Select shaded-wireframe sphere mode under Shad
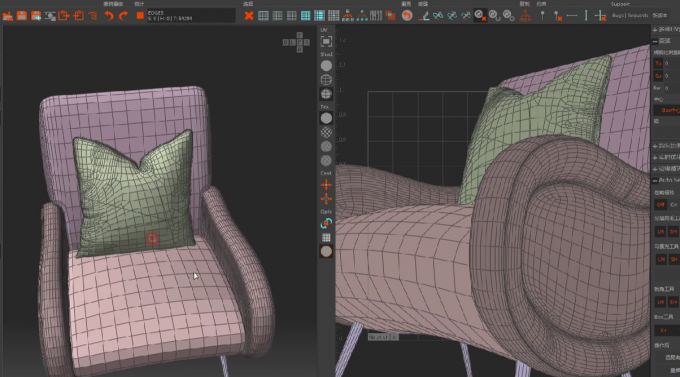 coord(326,94)
